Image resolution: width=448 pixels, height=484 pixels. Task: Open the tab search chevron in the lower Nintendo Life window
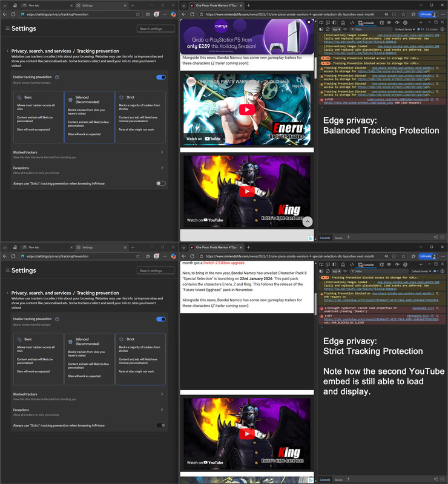pyautogui.click(x=184, y=247)
